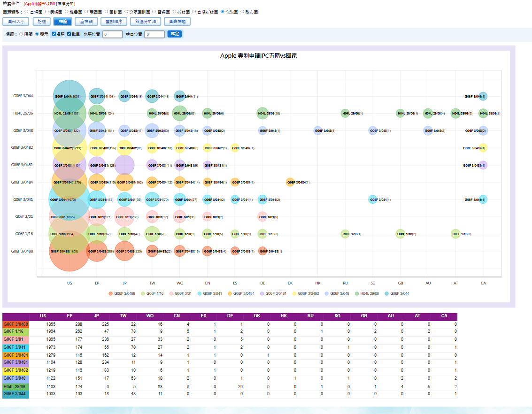
Task: Select the 雷達圖 chart type radio
Action: (x=154, y=12)
